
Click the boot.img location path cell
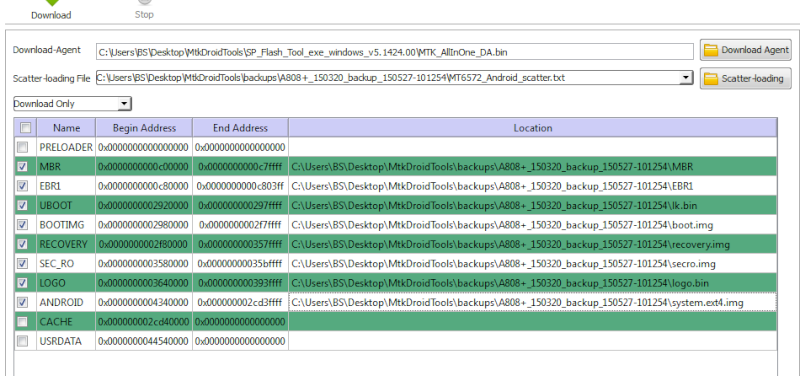pos(533,225)
